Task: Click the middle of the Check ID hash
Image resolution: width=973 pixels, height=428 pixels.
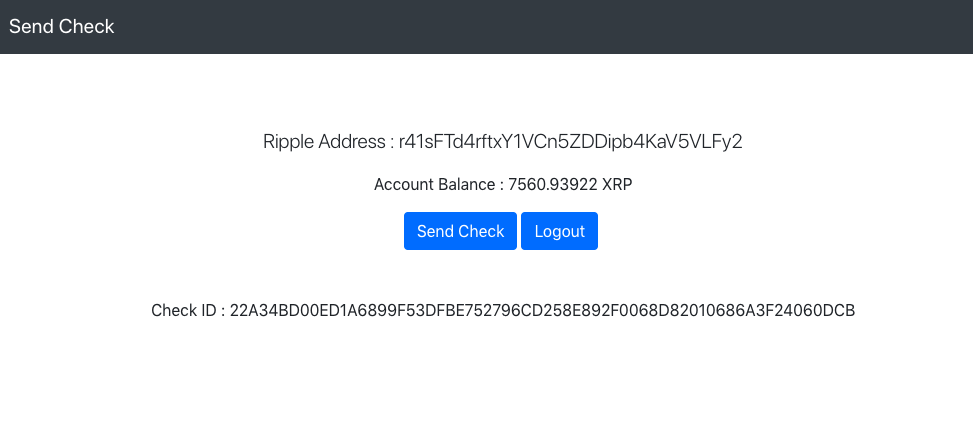Action: coord(542,311)
